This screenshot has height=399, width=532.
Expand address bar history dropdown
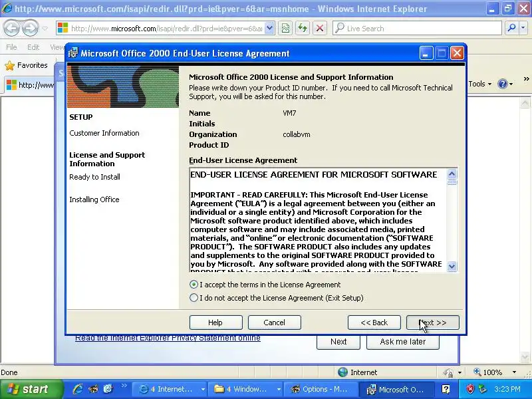[x=269, y=29]
